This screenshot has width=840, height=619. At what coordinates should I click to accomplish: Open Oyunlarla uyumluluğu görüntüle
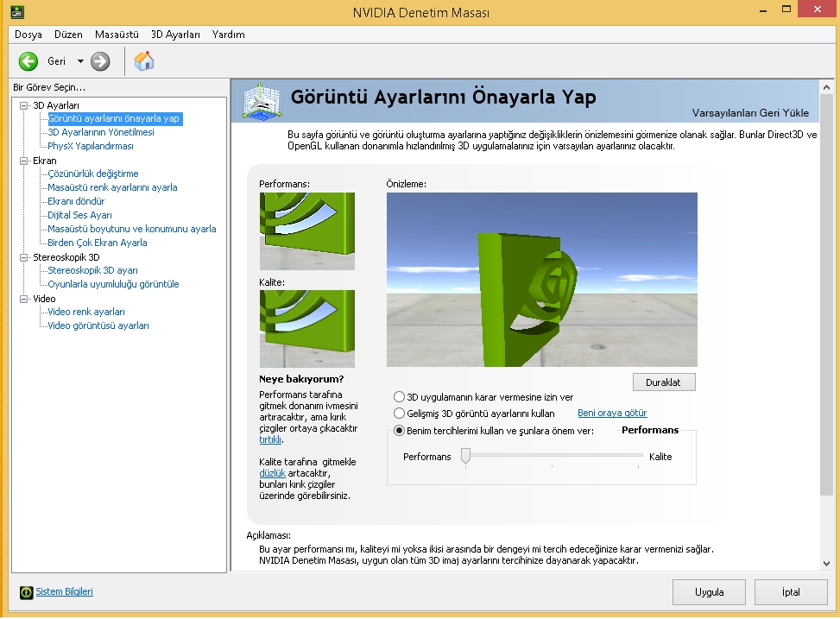pyautogui.click(x=114, y=285)
